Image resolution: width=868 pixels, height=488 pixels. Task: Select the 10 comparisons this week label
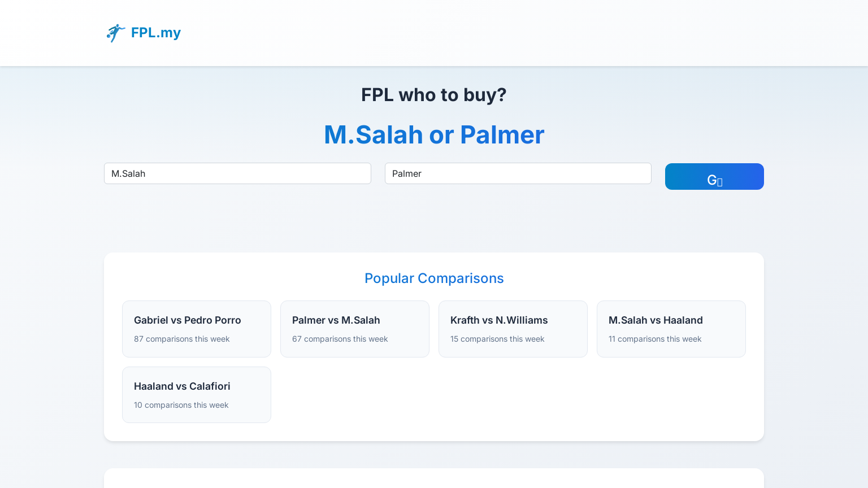(181, 405)
